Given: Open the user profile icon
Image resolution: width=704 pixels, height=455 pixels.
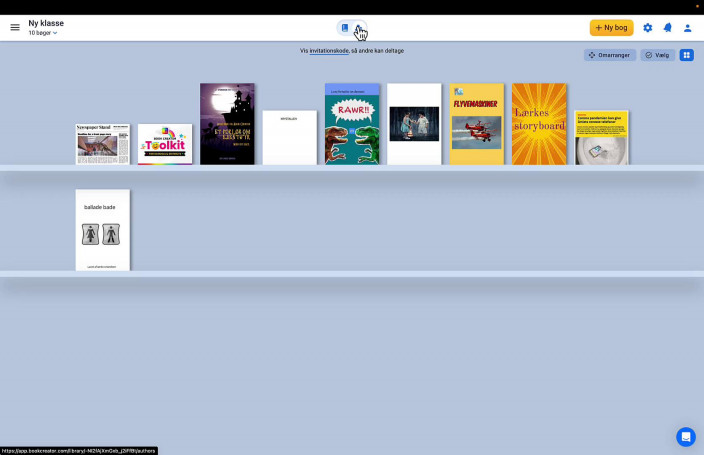Looking at the screenshot, I should [687, 28].
